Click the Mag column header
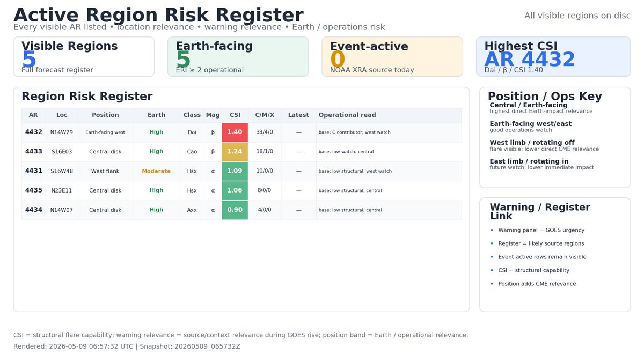Viewport: 644px width, 362px height. (213, 115)
